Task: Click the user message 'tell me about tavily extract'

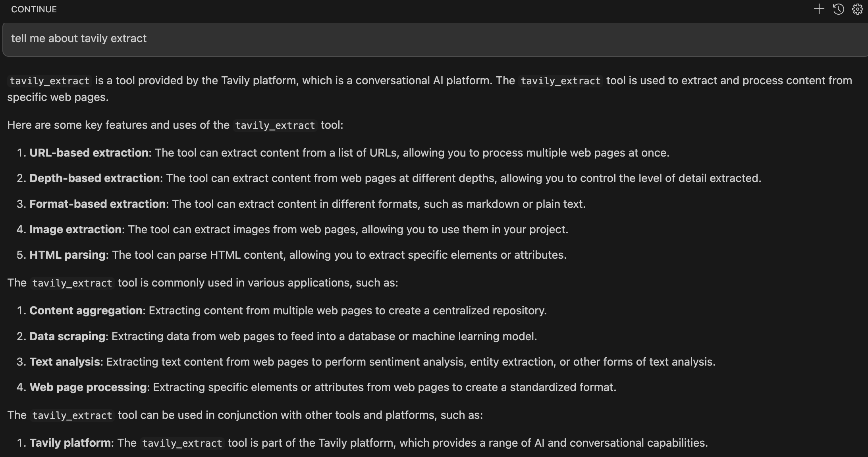Action: 79,39
